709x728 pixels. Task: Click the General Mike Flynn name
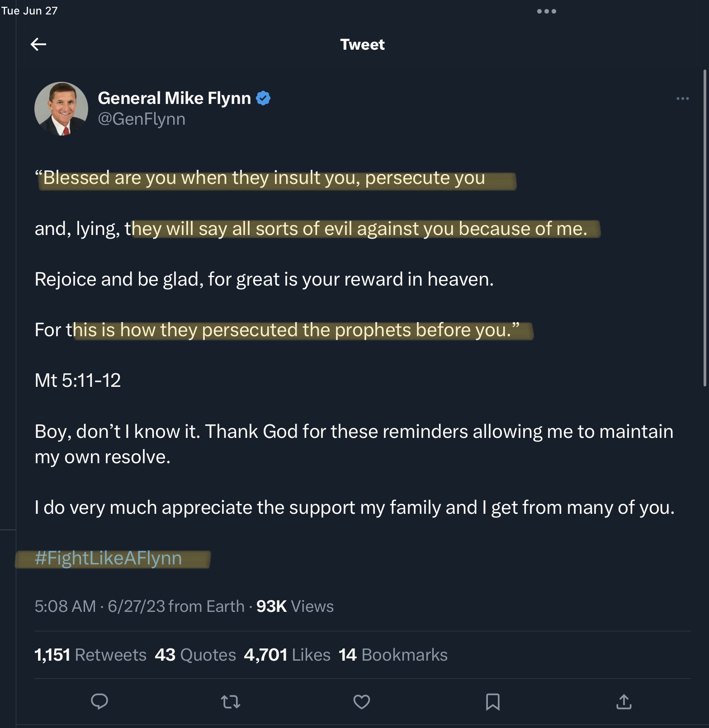coord(174,98)
